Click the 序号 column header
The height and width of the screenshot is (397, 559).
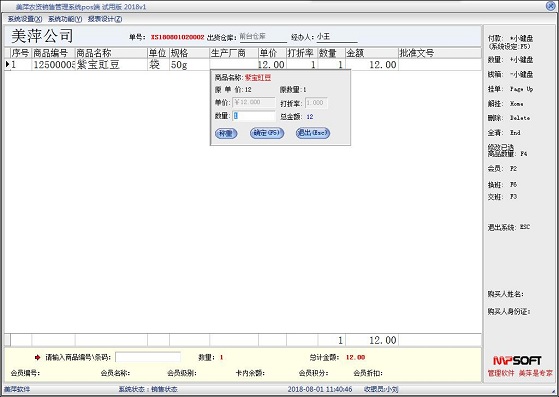[21, 53]
